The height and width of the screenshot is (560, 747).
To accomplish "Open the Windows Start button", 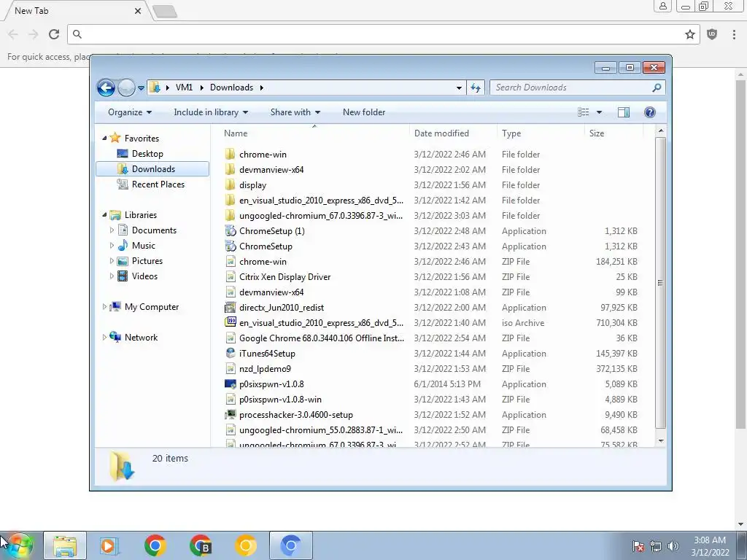I will (21, 545).
